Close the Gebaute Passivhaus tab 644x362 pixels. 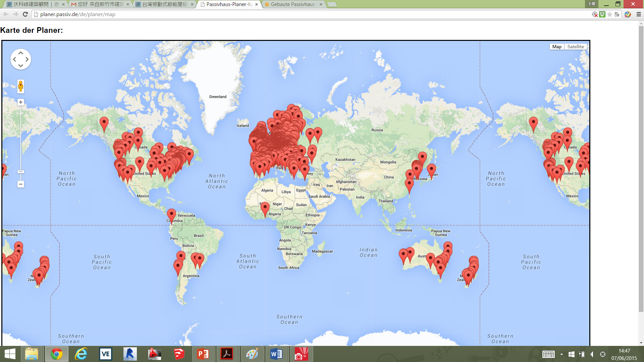coord(321,4)
